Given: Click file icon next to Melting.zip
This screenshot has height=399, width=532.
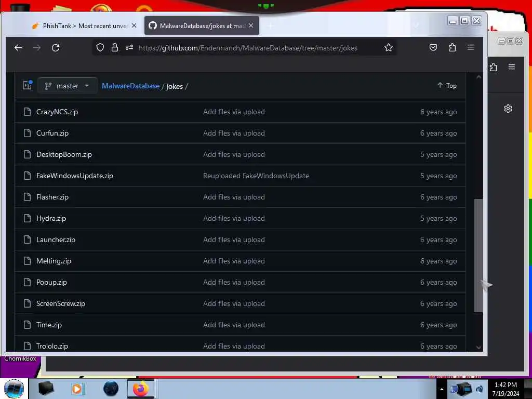Looking at the screenshot, I should tap(27, 261).
